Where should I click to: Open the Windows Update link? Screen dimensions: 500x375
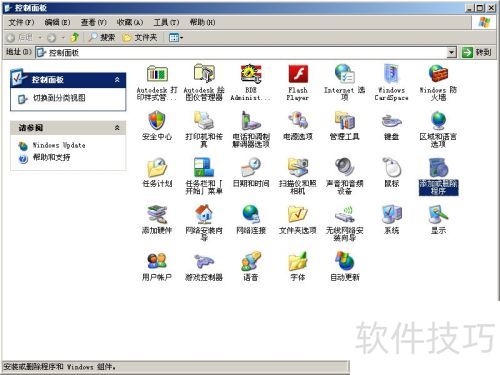click(59, 145)
